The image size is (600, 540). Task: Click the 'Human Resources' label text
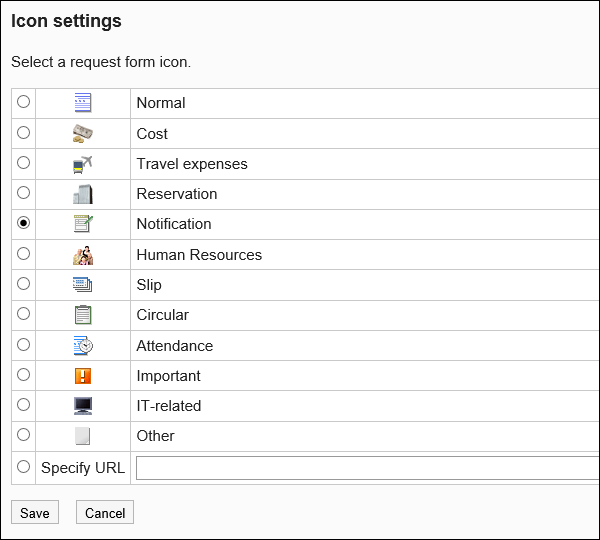(199, 255)
